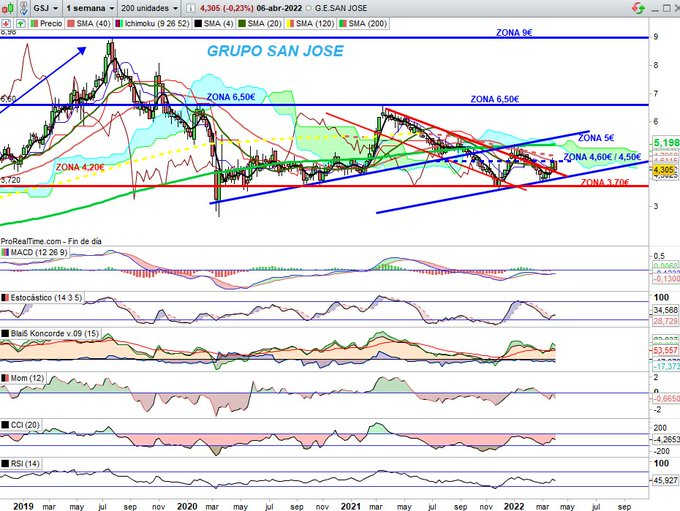Click the MACD color icon

[5, 252]
